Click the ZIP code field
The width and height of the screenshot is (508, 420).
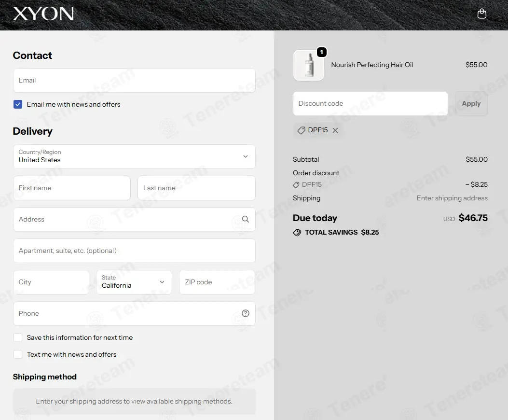click(x=217, y=282)
